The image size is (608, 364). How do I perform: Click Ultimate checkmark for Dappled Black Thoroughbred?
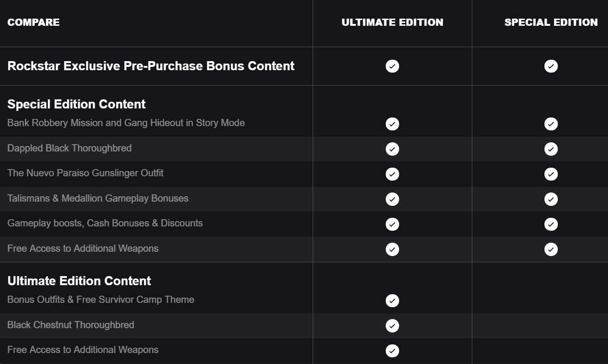(392, 149)
